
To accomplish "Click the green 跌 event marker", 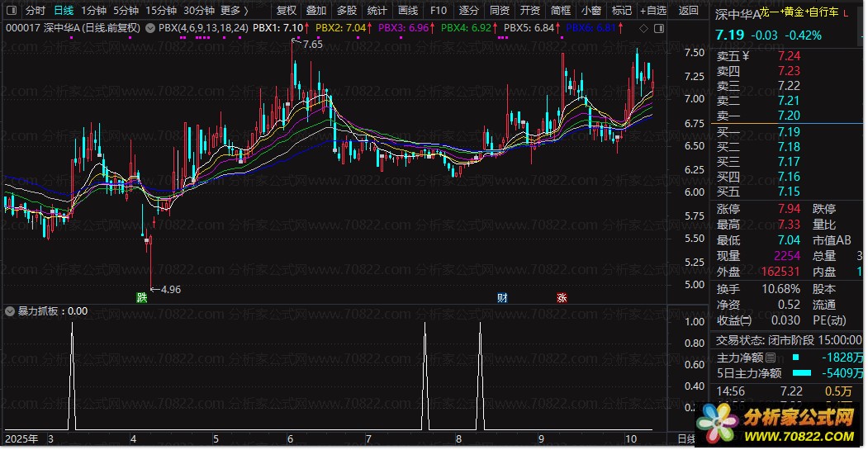I will [142, 298].
